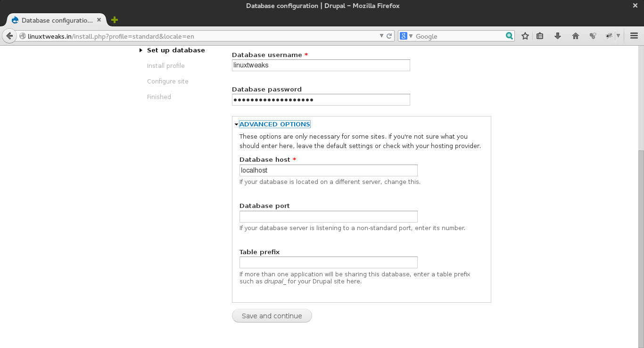Image resolution: width=644 pixels, height=348 pixels.
Task: Close the Firefox window
Action: click(x=635, y=6)
